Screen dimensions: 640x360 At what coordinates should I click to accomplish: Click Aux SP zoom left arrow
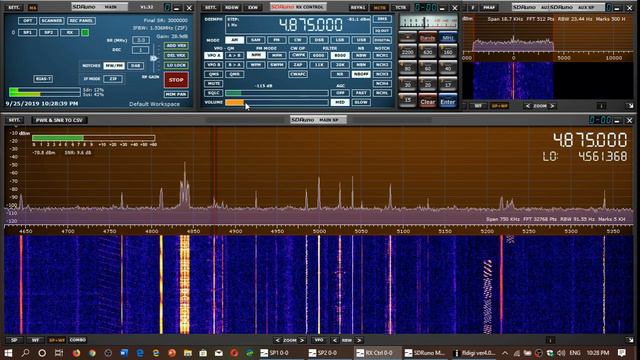pos(527,106)
